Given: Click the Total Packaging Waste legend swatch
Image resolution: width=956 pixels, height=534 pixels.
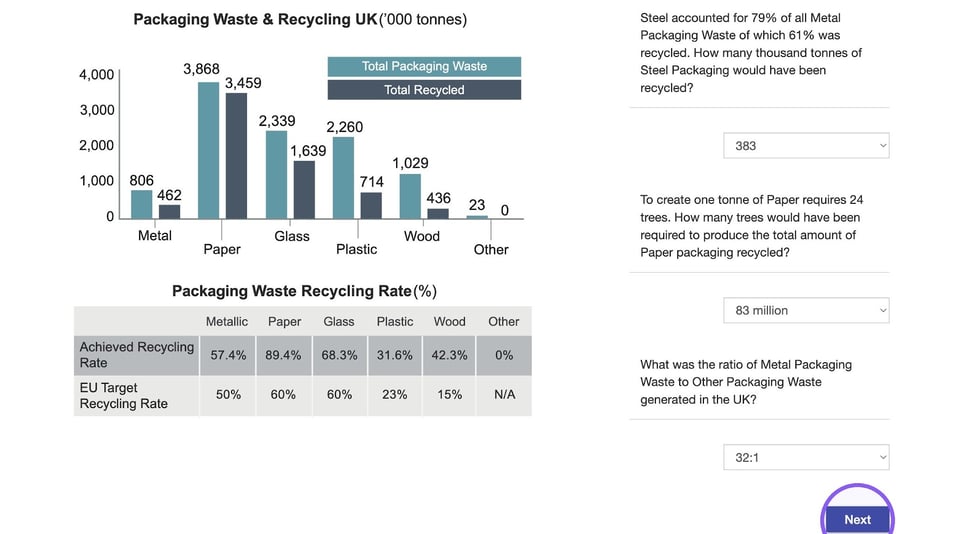Looking at the screenshot, I should 424,66.
